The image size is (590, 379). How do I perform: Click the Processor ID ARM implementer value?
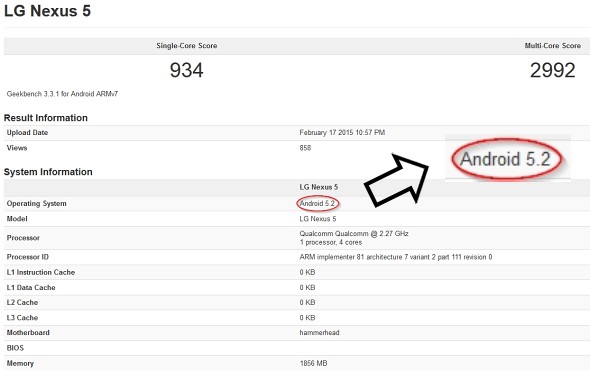coord(396,257)
